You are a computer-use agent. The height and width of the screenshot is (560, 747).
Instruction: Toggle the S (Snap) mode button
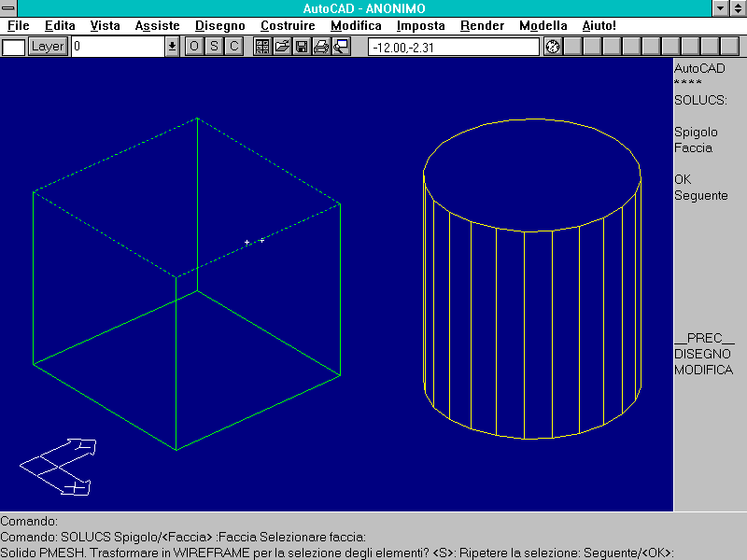click(x=214, y=47)
